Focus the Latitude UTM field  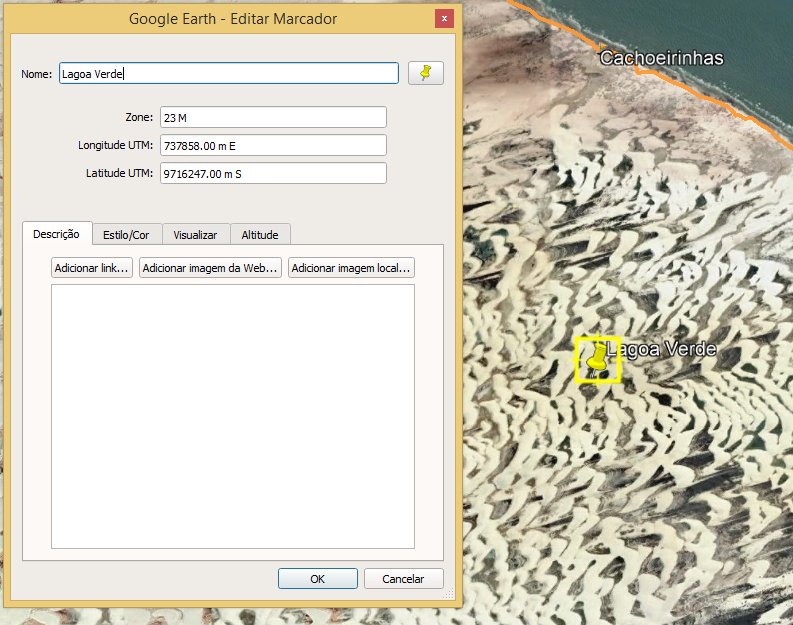click(272, 173)
